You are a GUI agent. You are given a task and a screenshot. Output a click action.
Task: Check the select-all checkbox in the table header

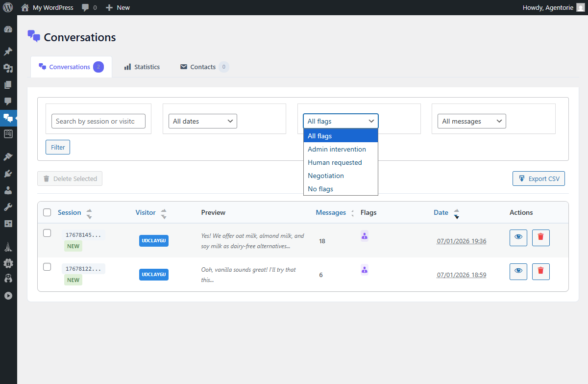(47, 212)
